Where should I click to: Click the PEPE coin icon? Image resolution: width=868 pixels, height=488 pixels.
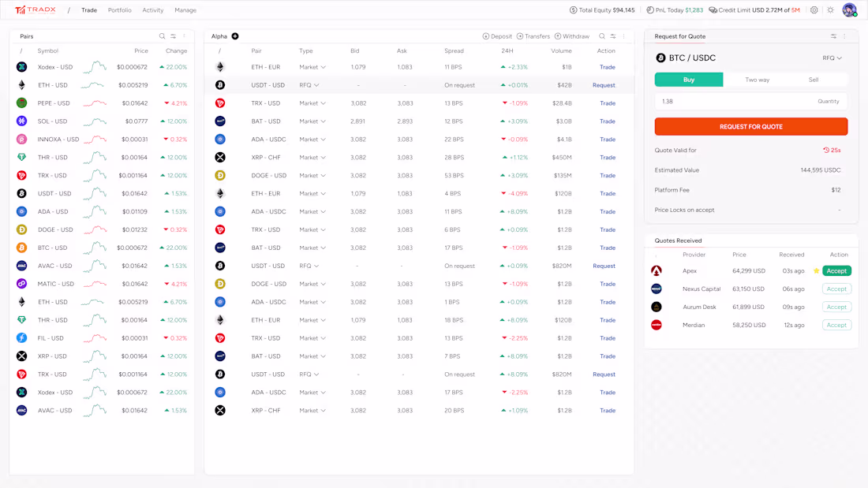pos(21,103)
